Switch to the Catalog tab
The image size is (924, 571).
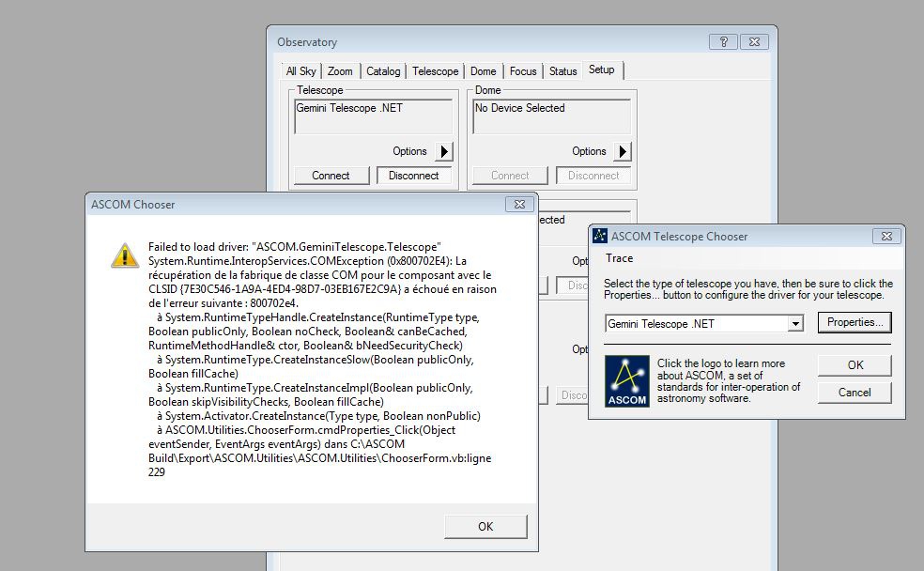click(383, 71)
